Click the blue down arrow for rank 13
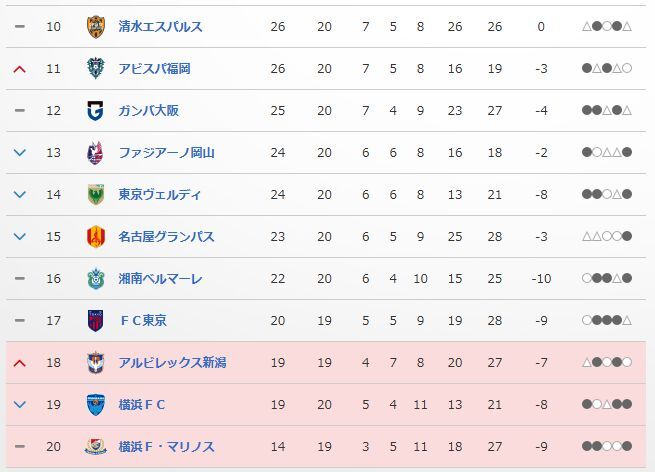Screen dimensions: 655x472 click(x=20, y=153)
